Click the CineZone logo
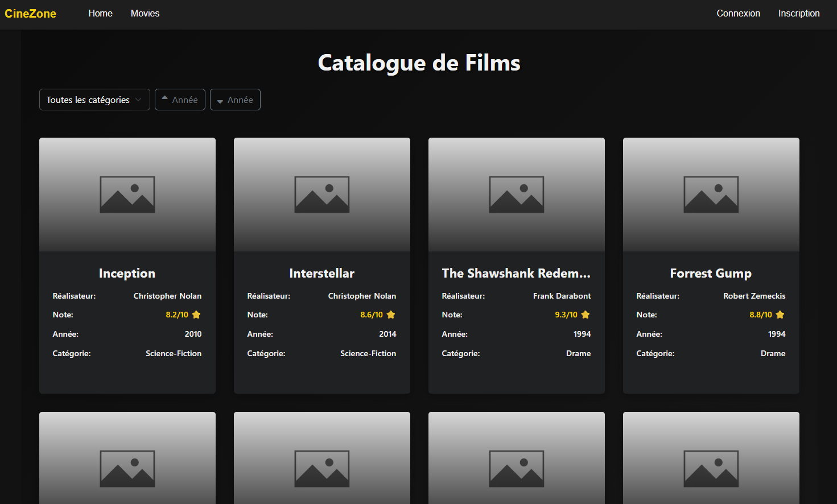This screenshot has height=504, width=837. (x=30, y=14)
